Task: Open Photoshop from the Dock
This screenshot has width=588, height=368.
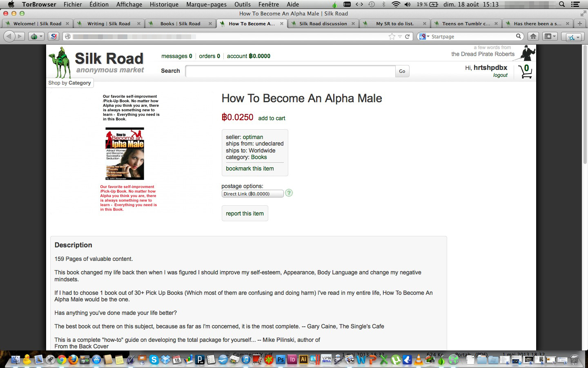Action: pyautogui.click(x=281, y=359)
